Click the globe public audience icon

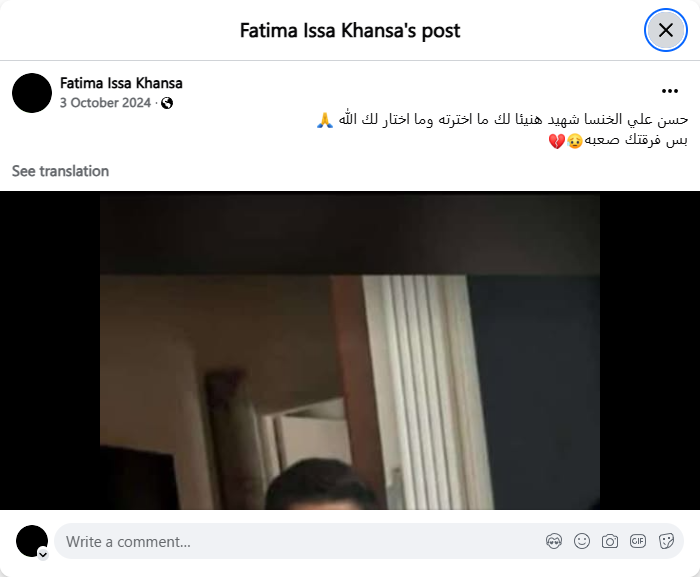click(x=167, y=103)
